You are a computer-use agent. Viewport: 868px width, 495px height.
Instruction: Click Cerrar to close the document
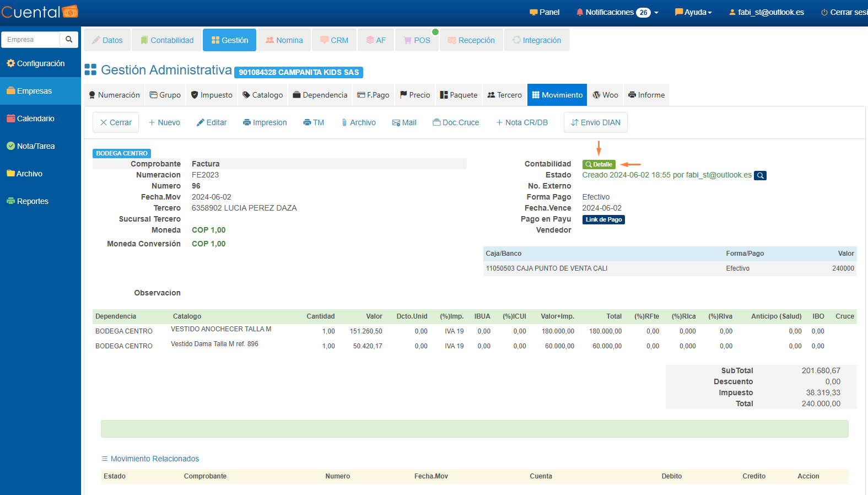click(x=116, y=122)
